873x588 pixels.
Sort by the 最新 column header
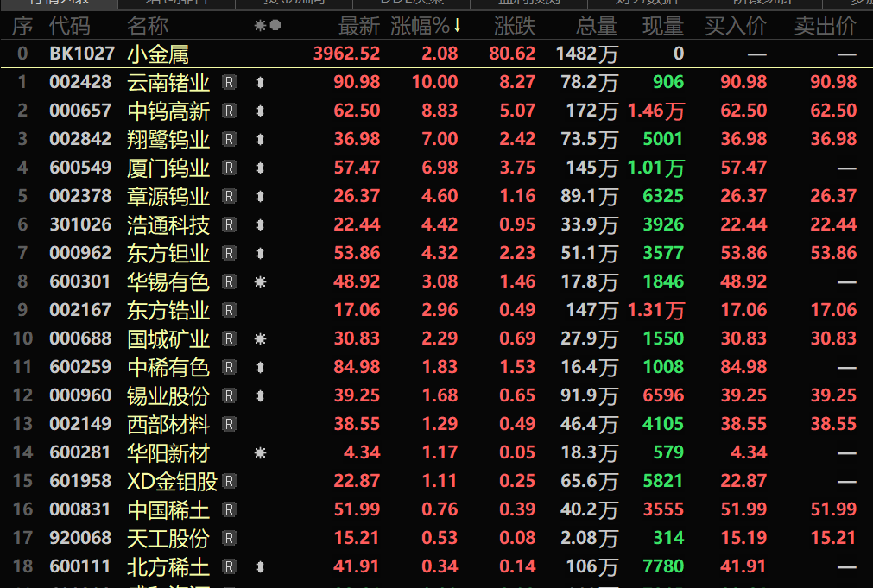pyautogui.click(x=359, y=26)
